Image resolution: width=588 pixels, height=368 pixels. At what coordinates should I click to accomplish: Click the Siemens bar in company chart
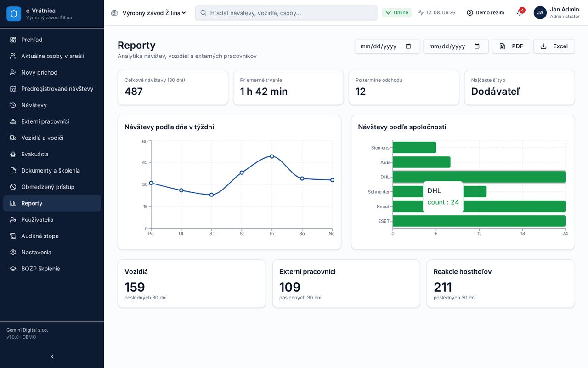point(414,148)
